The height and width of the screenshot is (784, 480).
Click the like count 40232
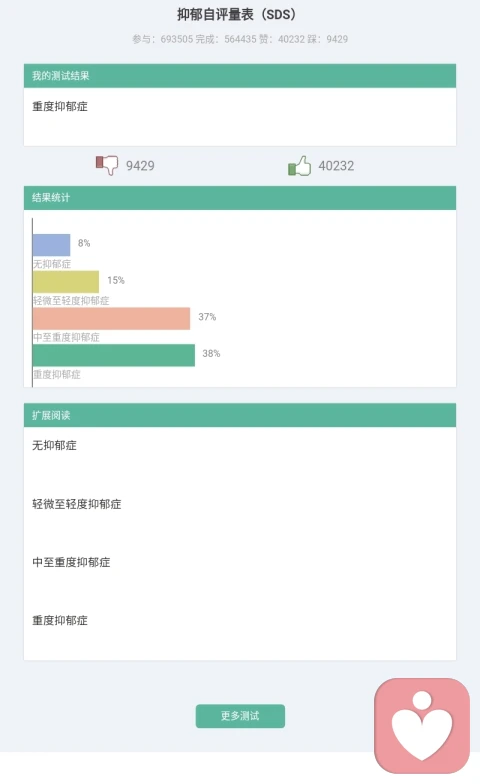(336, 166)
